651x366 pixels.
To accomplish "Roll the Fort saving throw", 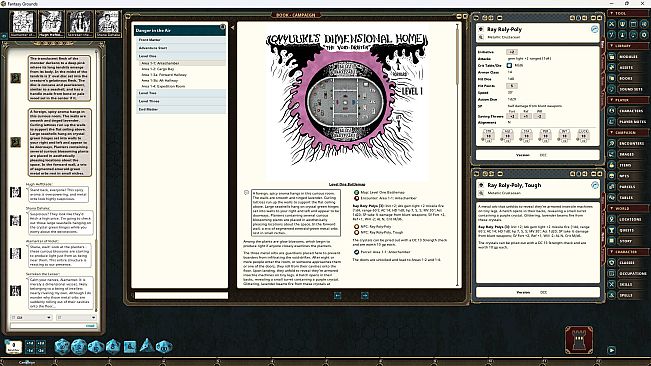I will click(512, 116).
